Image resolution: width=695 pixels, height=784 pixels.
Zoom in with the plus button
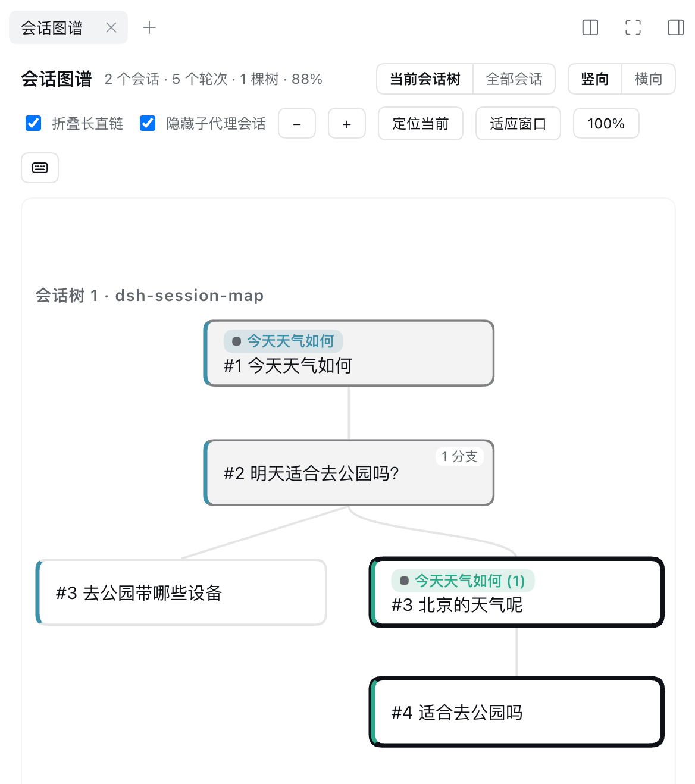[347, 124]
